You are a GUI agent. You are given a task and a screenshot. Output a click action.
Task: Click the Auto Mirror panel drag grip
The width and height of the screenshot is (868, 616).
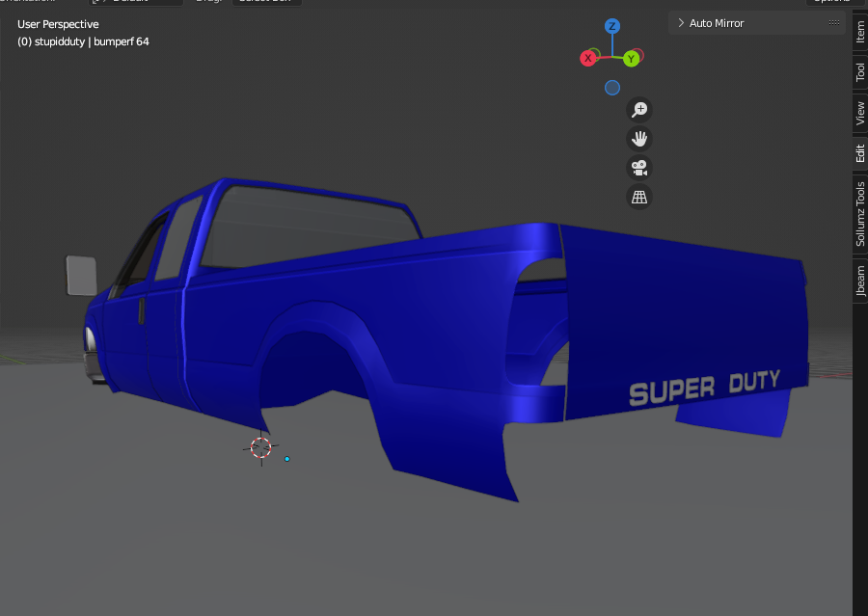(x=833, y=23)
